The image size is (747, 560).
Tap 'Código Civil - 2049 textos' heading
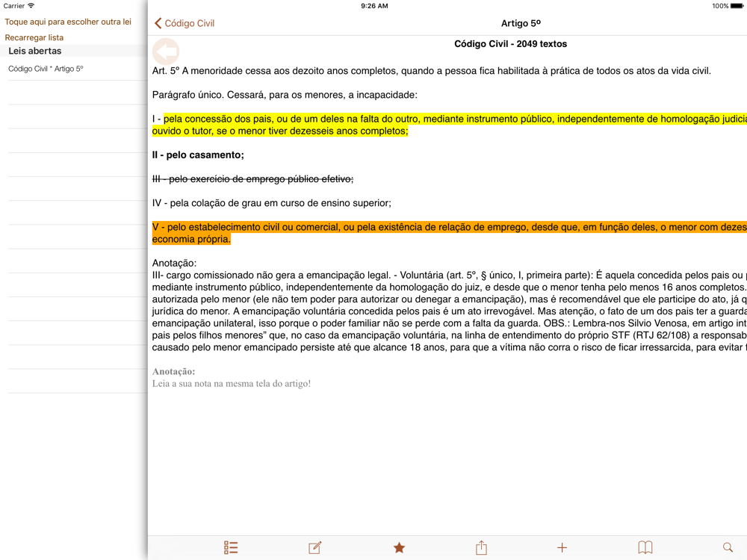510,44
